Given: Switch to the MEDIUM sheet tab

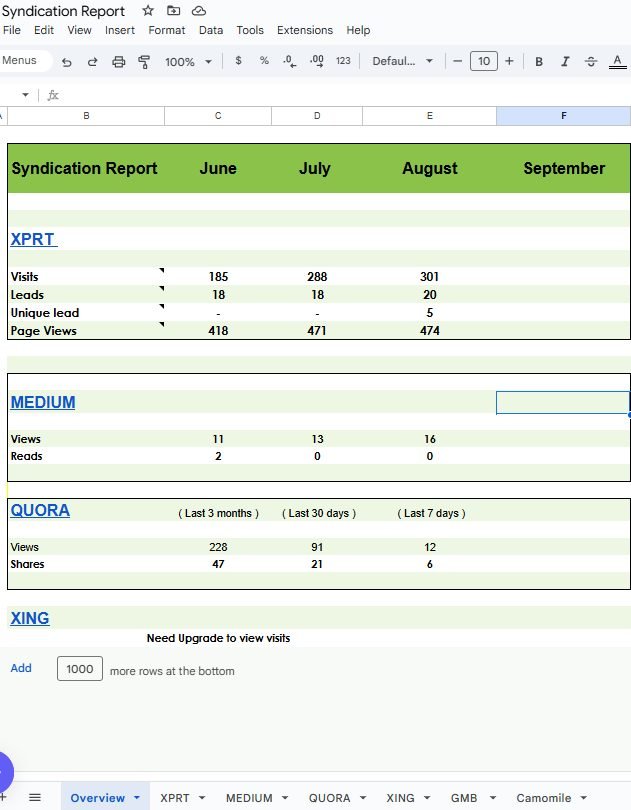Looking at the screenshot, I should [x=249, y=798].
